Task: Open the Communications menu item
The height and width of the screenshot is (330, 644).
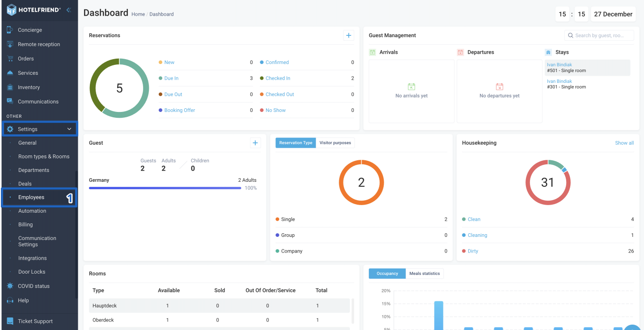Action: click(x=39, y=102)
